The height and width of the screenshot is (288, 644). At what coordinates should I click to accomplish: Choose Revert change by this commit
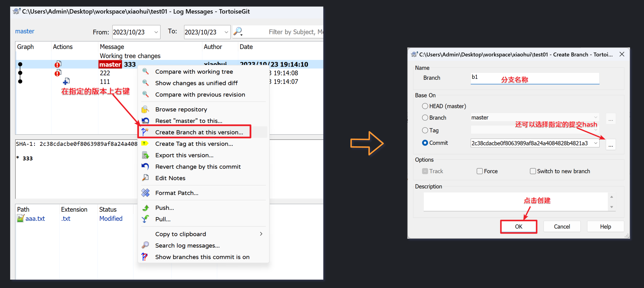point(198,167)
